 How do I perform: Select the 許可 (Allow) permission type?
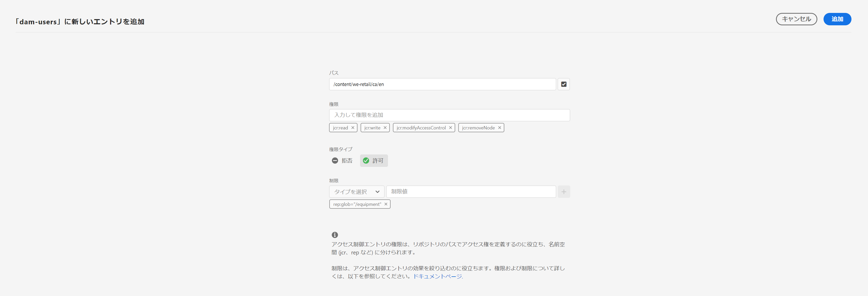click(374, 161)
